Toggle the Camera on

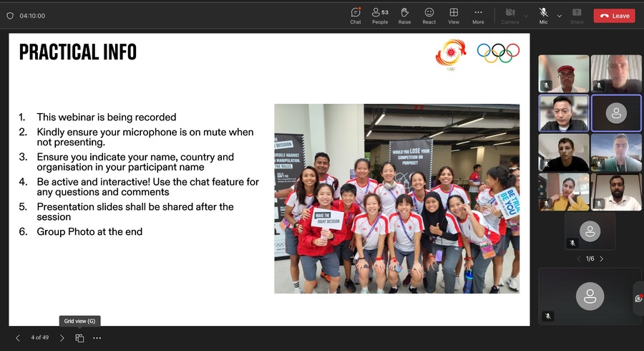click(x=510, y=15)
